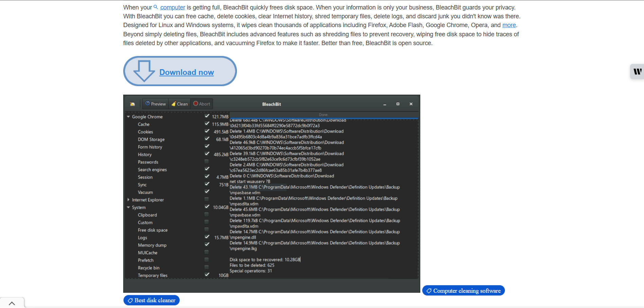Enable the Internet Explorer checkbox

[206, 199]
